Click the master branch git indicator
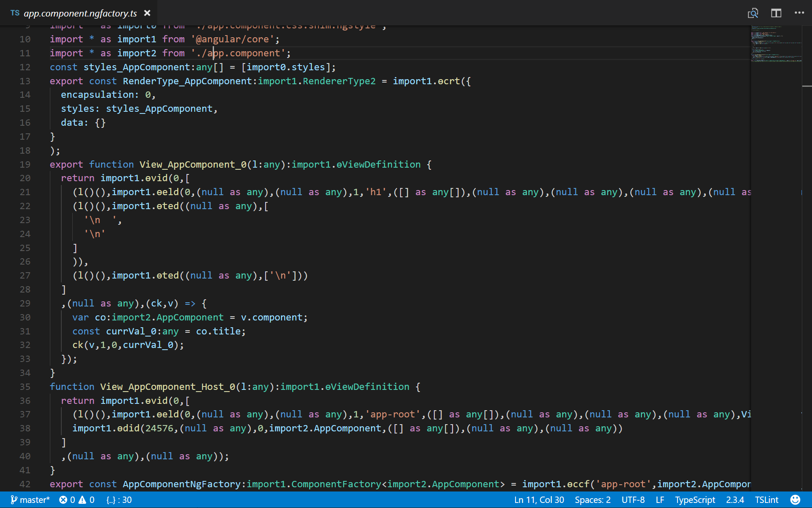Image resolution: width=812 pixels, height=508 pixels. pos(30,500)
